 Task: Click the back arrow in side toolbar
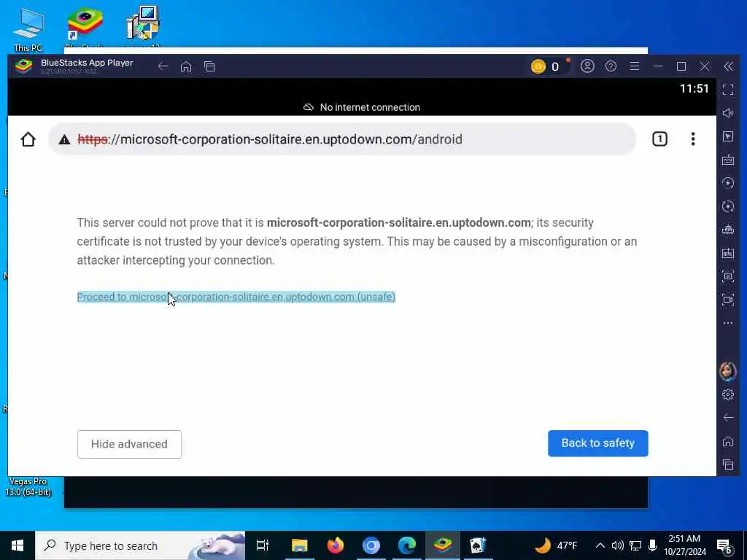pyautogui.click(x=727, y=418)
